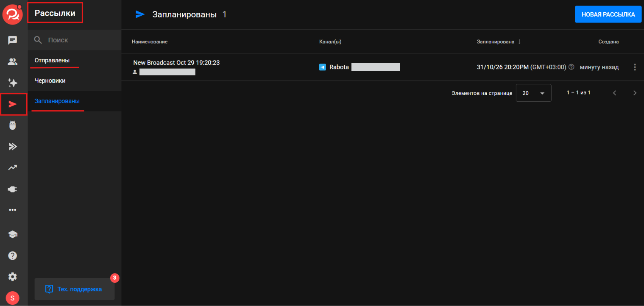The width and height of the screenshot is (644, 306).
Task: Go to the next page arrow
Action: [635, 93]
